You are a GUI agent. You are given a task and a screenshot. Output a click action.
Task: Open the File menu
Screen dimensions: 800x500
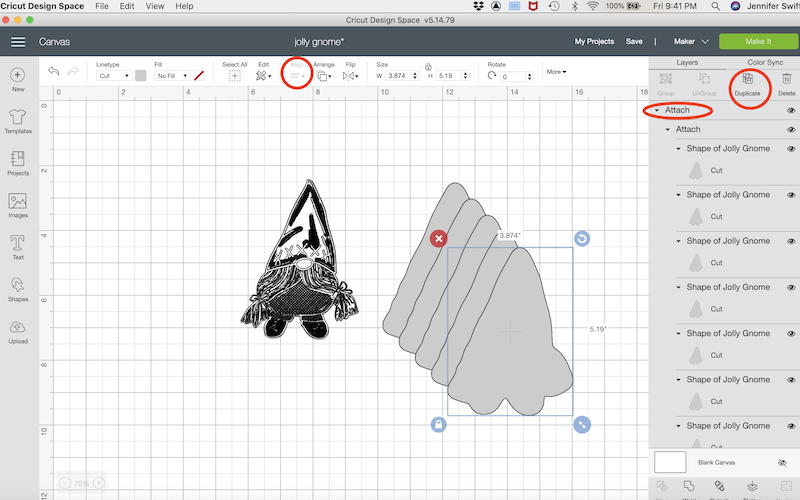[102, 6]
